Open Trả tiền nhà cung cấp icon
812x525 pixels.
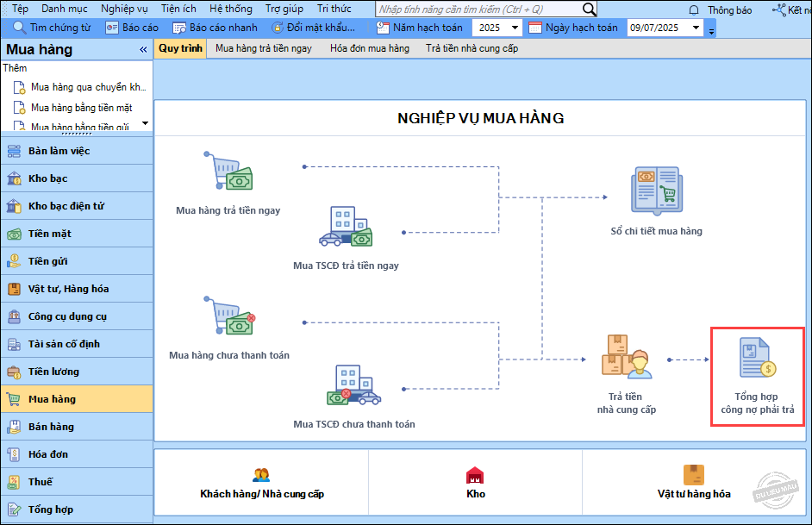click(627, 357)
